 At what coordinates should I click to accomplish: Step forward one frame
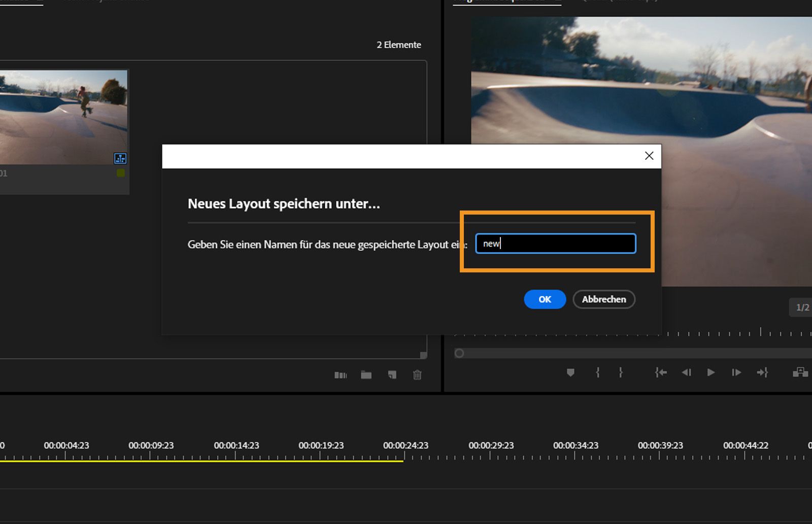point(736,373)
